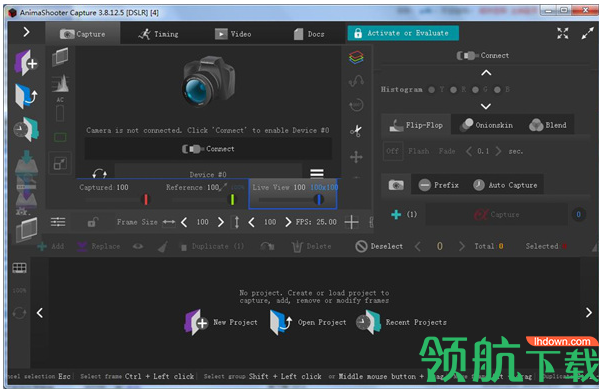Click Open Project in the empty timeline
Image resolution: width=599 pixels, height=389 pixels.
308,323
